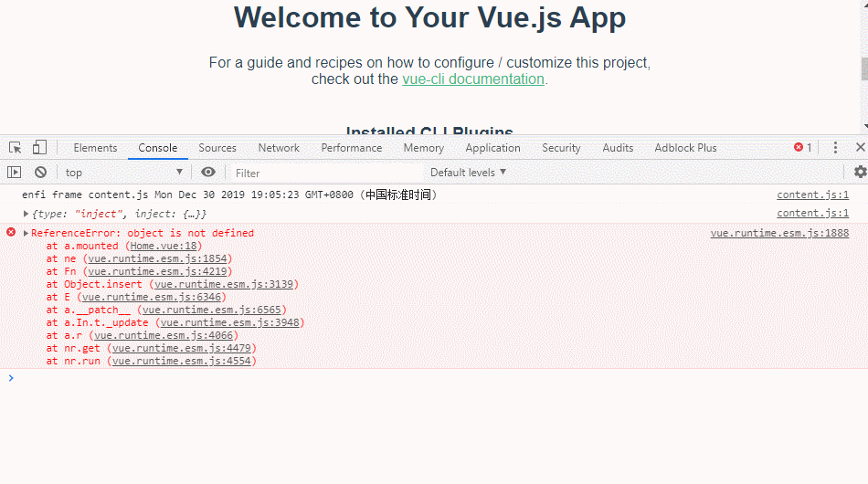Open content.js:1 link on inject object row
Viewport: 868px width, 484px height.
[x=812, y=213]
